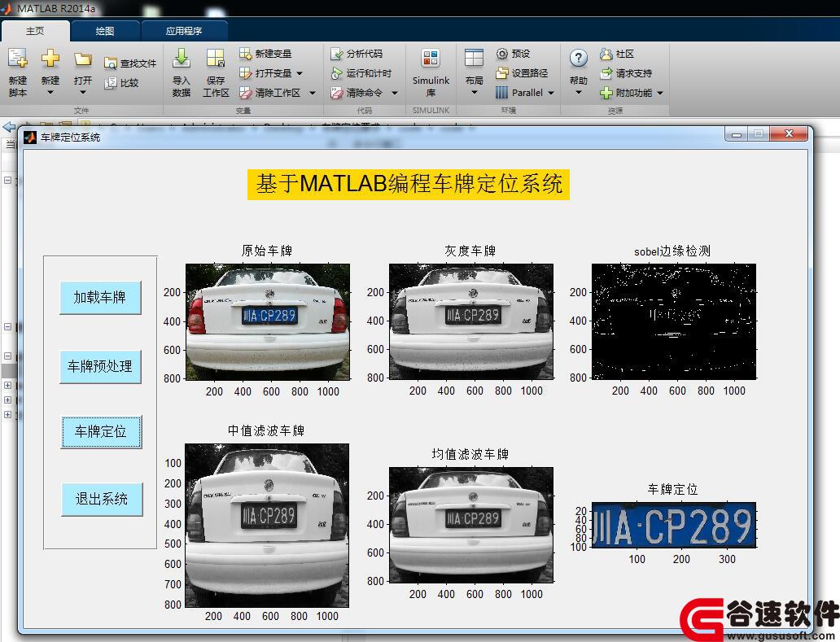Click 清除命令 (Clear Commands) icon
Image resolution: width=840 pixels, height=642 pixels.
pyautogui.click(x=336, y=93)
